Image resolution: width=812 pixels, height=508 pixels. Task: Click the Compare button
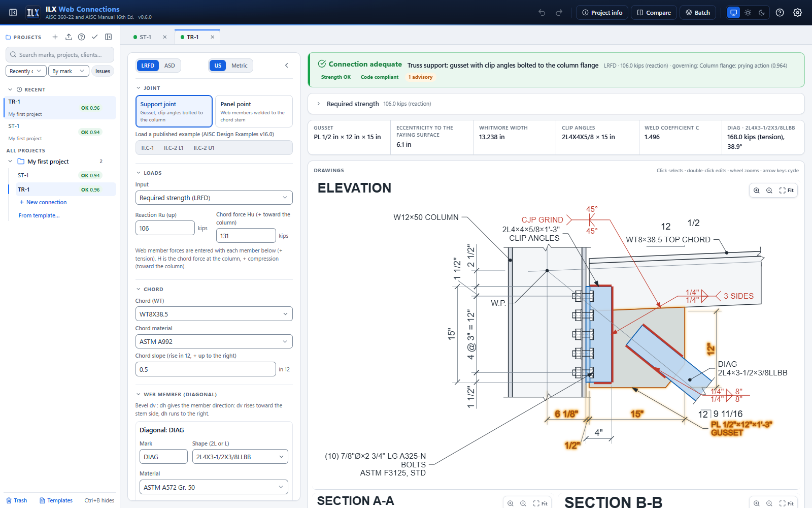[654, 13]
